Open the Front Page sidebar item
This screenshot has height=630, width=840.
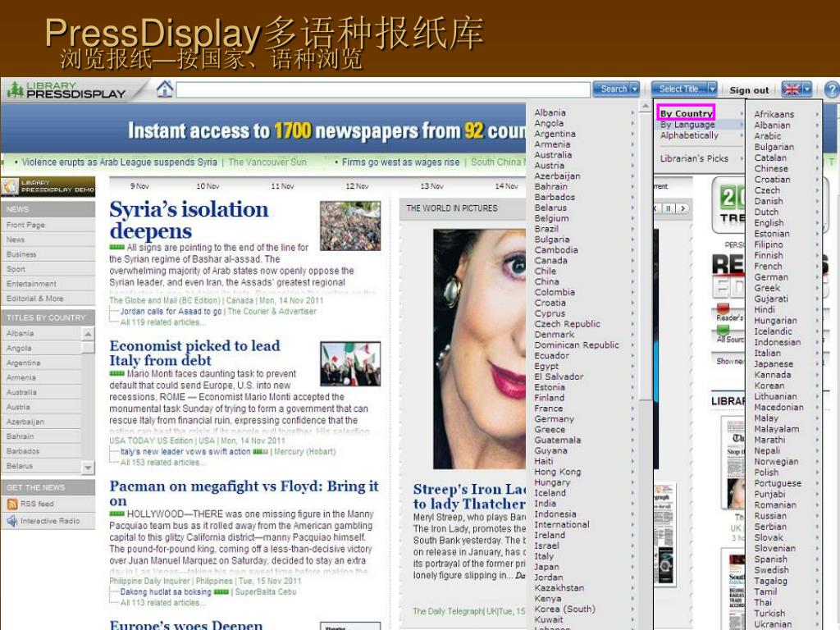click(x=48, y=225)
